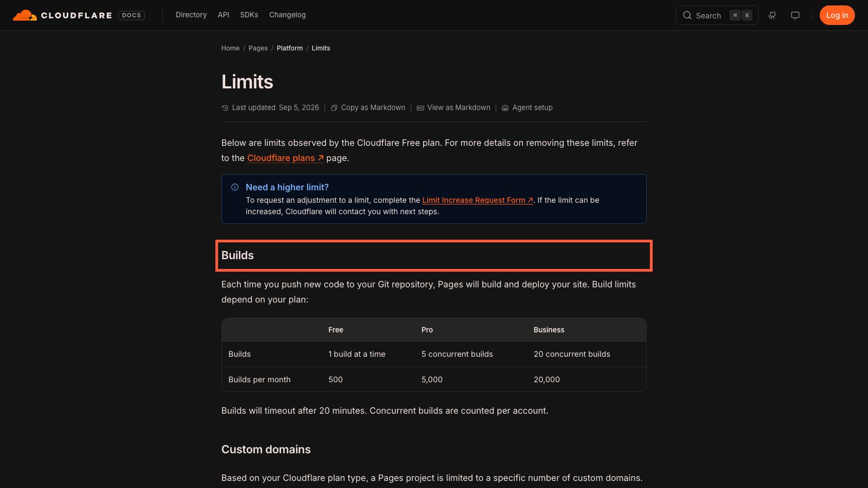Click the history clock icon beside Last updated
This screenshot has height=488, width=868.
click(225, 108)
